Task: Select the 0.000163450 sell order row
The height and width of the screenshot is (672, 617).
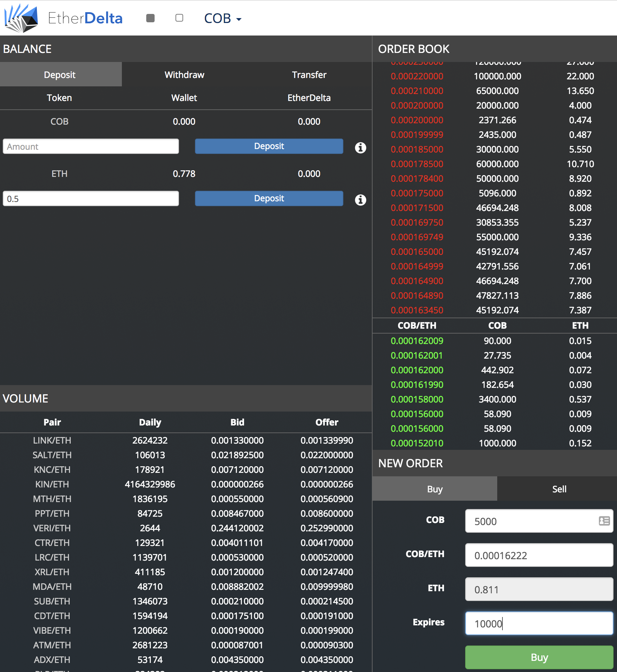Action: 494,310
